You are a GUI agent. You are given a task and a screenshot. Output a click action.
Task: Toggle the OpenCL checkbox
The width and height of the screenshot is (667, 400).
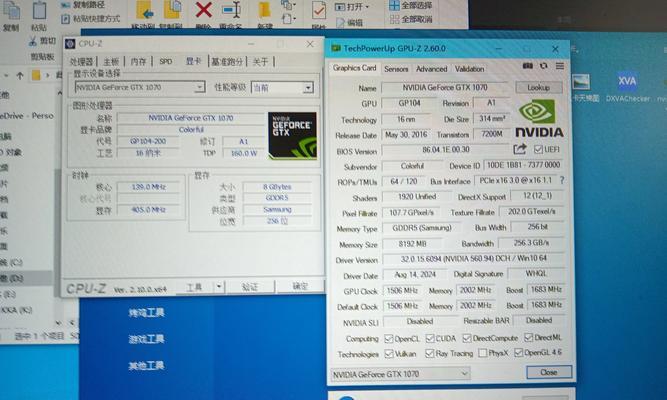pos(388,338)
